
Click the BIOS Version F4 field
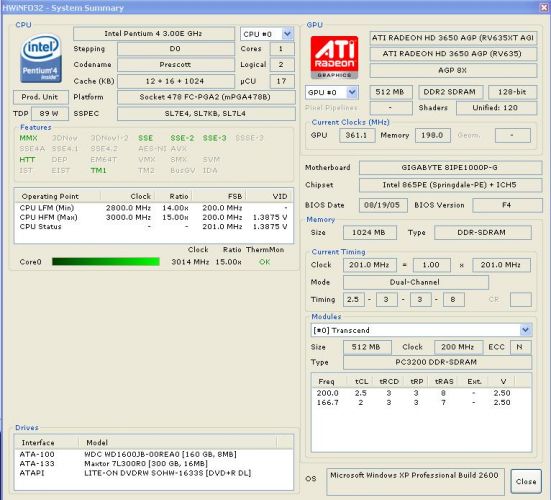click(507, 205)
